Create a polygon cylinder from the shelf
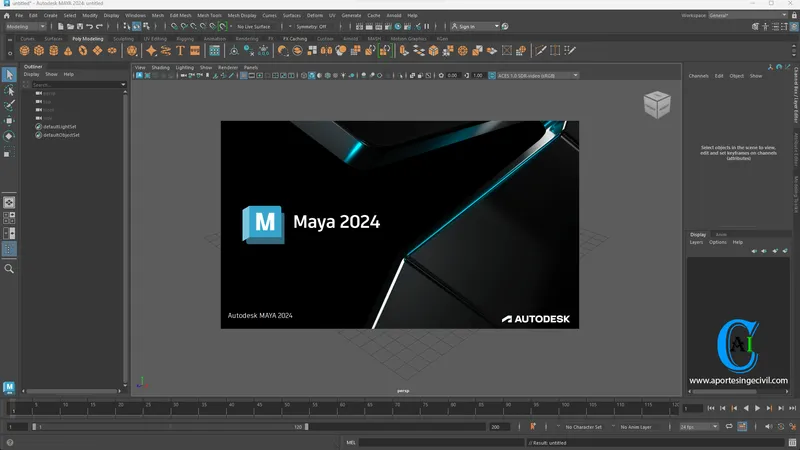 coord(54,51)
